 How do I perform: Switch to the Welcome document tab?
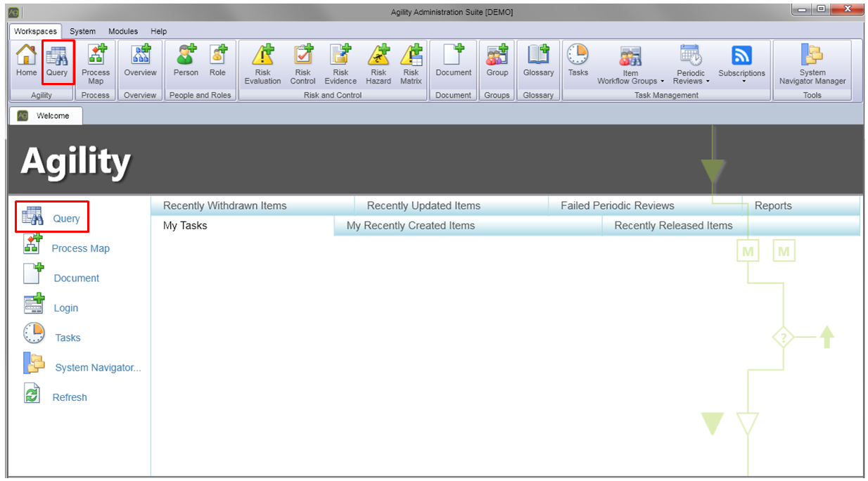pyautogui.click(x=46, y=116)
